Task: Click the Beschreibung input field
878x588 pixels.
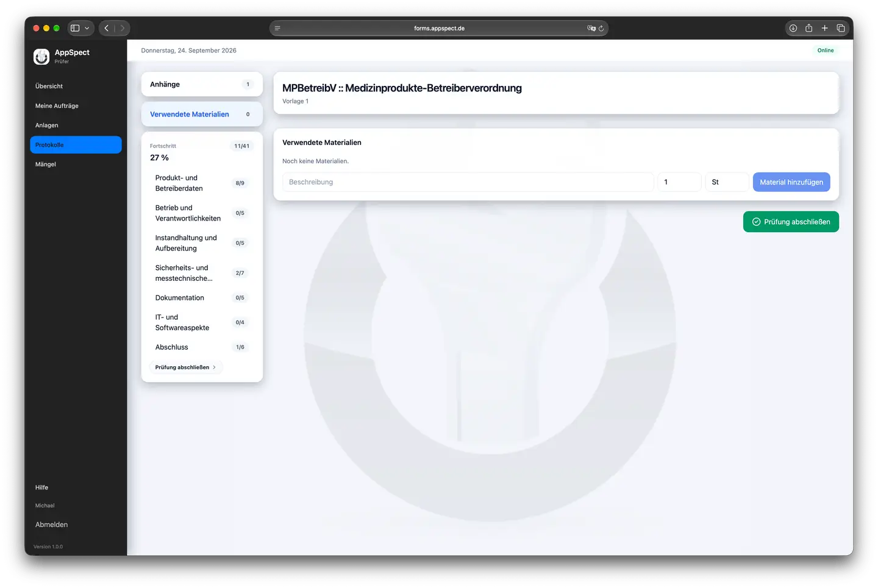Action: pos(468,182)
